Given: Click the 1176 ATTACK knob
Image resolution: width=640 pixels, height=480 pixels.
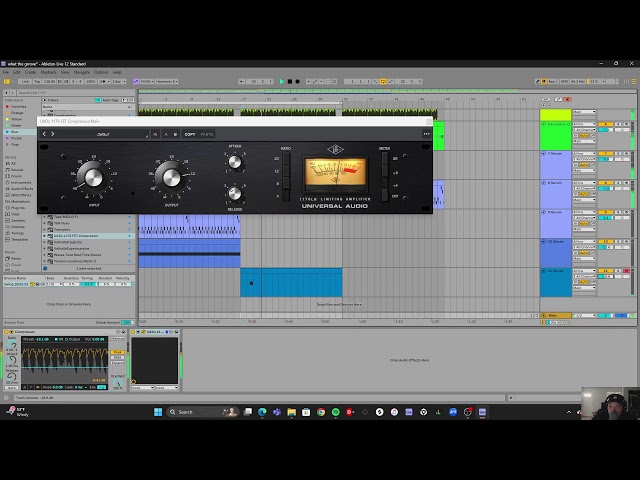Looking at the screenshot, I should pyautogui.click(x=235, y=162).
